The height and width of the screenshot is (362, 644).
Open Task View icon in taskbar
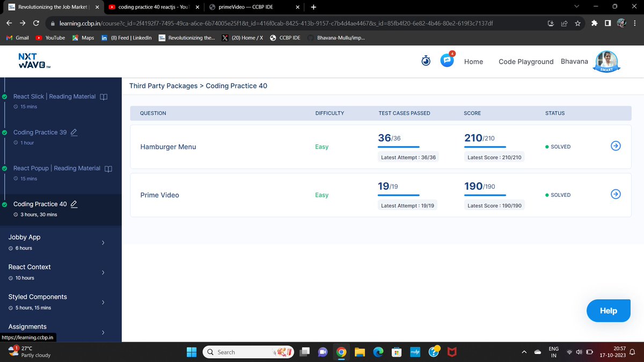(x=304, y=352)
